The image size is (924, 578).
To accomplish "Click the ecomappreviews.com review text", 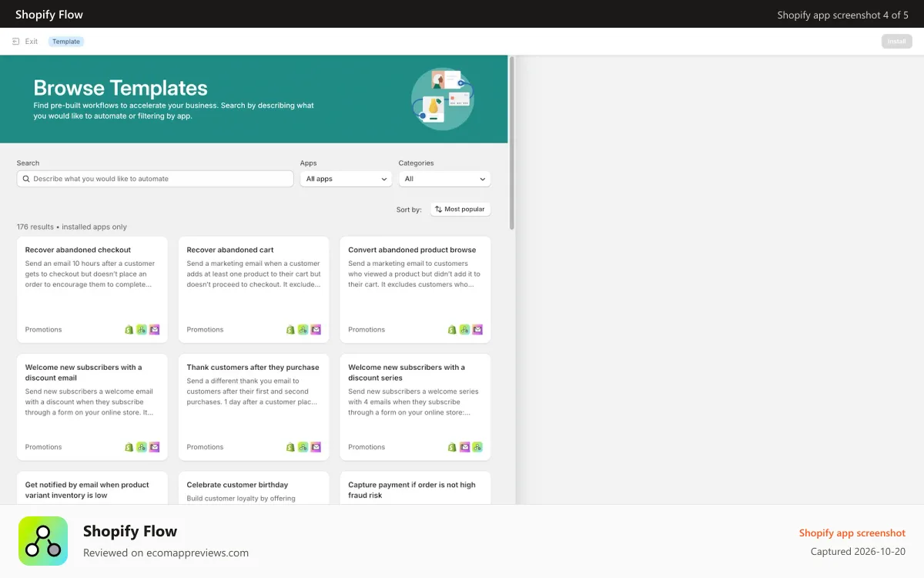I will pyautogui.click(x=166, y=553).
